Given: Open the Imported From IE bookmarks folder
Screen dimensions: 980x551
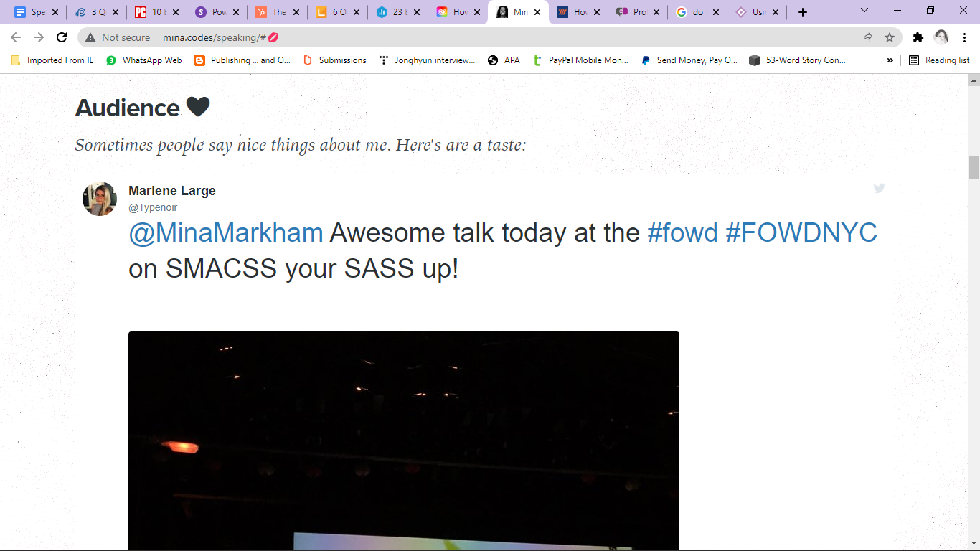Looking at the screenshot, I should 52,60.
